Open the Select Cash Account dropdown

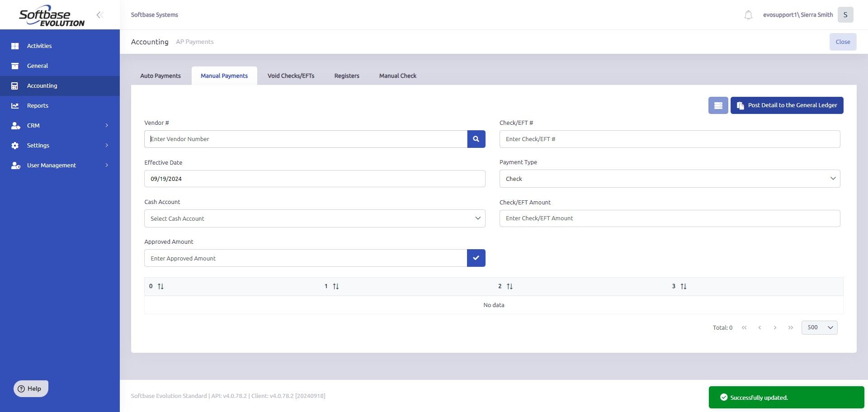315,218
